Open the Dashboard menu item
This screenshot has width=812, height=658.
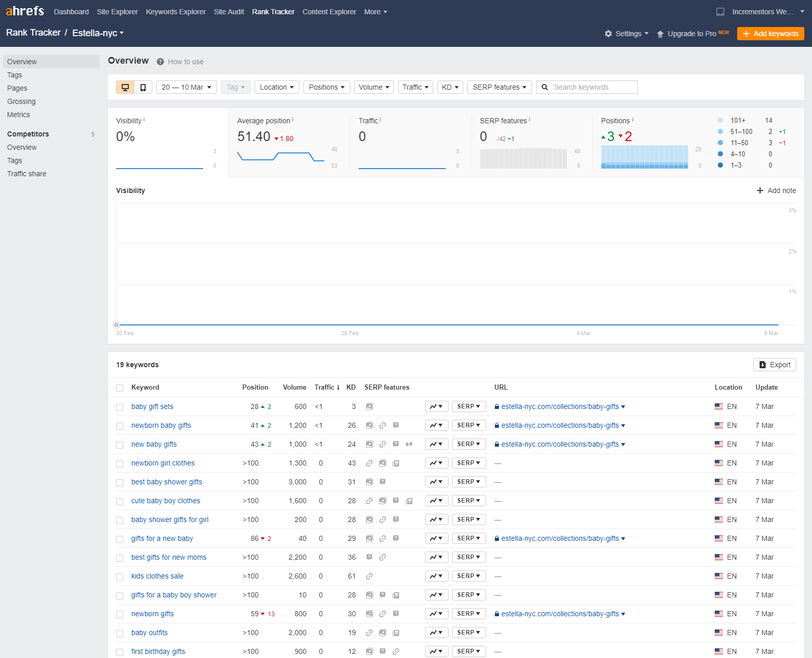pyautogui.click(x=71, y=12)
